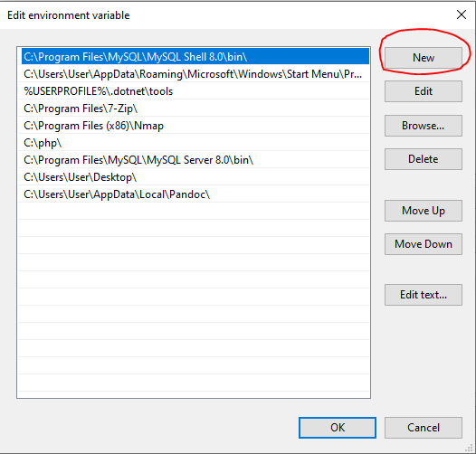
Task: Select the C:\Users\User\Desktop\ entry
Action: [x=195, y=177]
